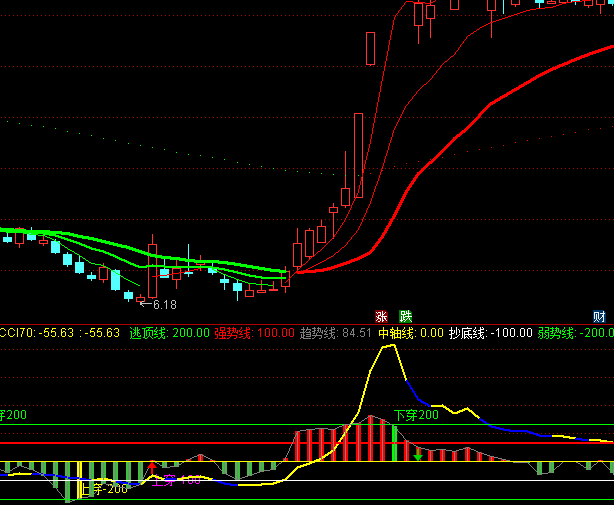Select the 趋势线 84.51 legend label

coord(336,333)
